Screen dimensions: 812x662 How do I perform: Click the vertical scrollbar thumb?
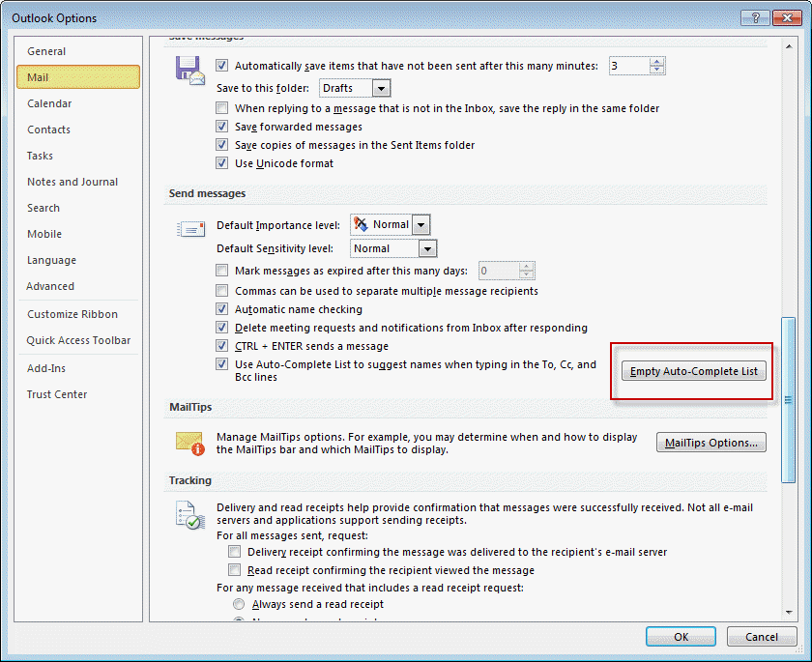pos(788,400)
